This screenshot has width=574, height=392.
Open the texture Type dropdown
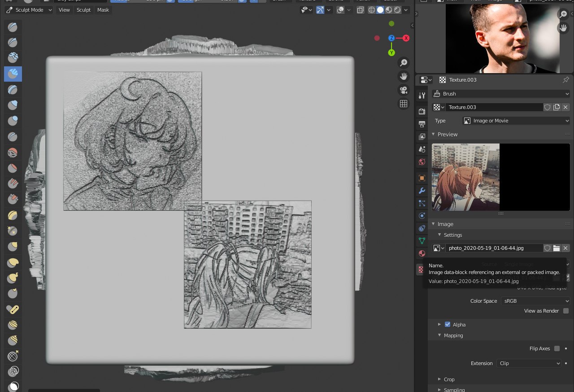pyautogui.click(x=516, y=121)
